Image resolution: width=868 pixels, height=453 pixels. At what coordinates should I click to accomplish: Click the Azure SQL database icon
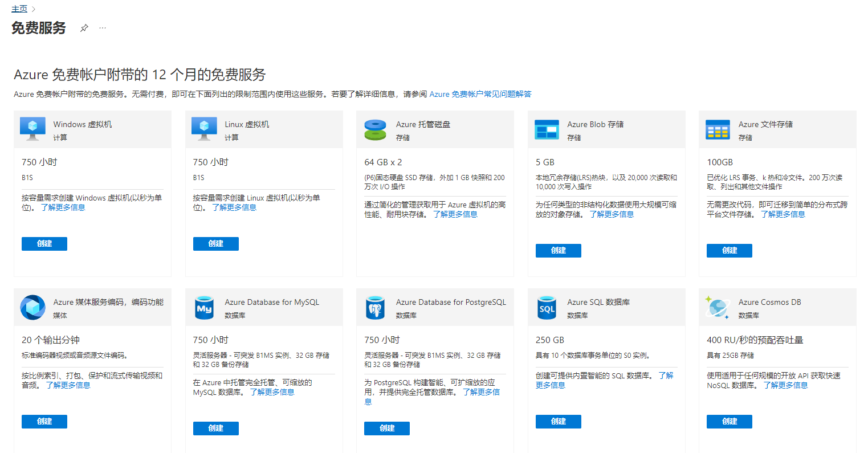(547, 307)
